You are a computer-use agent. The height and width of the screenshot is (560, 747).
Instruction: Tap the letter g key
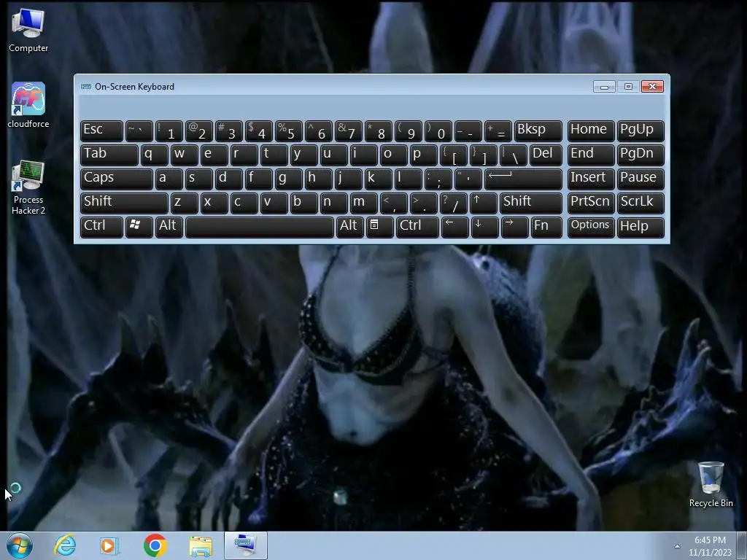pos(289,179)
